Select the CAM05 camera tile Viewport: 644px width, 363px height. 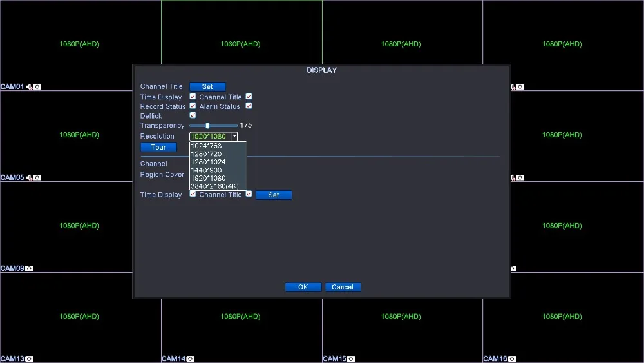click(x=66, y=136)
